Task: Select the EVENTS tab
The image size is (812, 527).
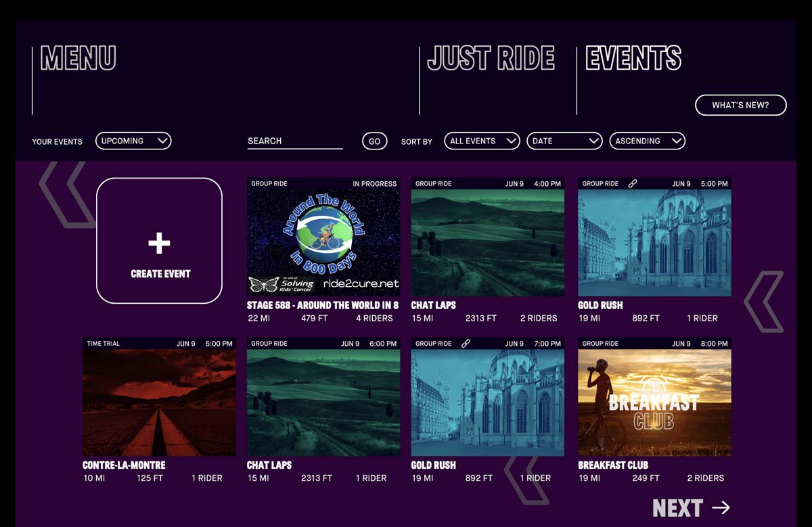Action: [x=633, y=58]
